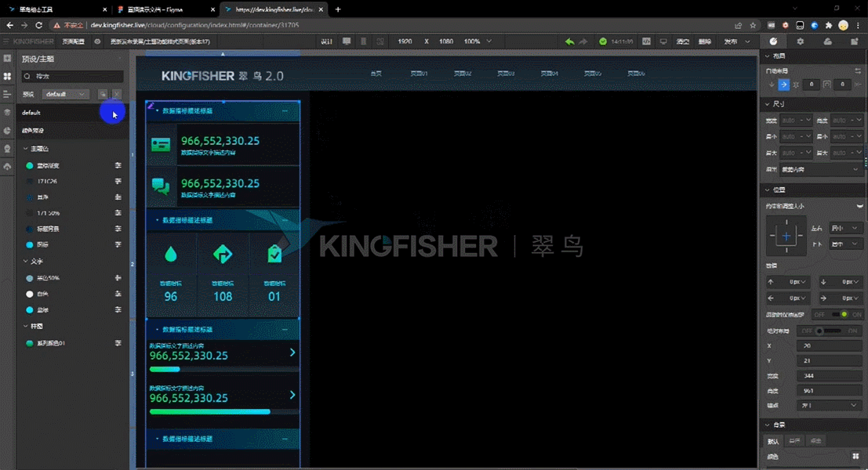Collapse the background section in the right panel

pos(768,425)
